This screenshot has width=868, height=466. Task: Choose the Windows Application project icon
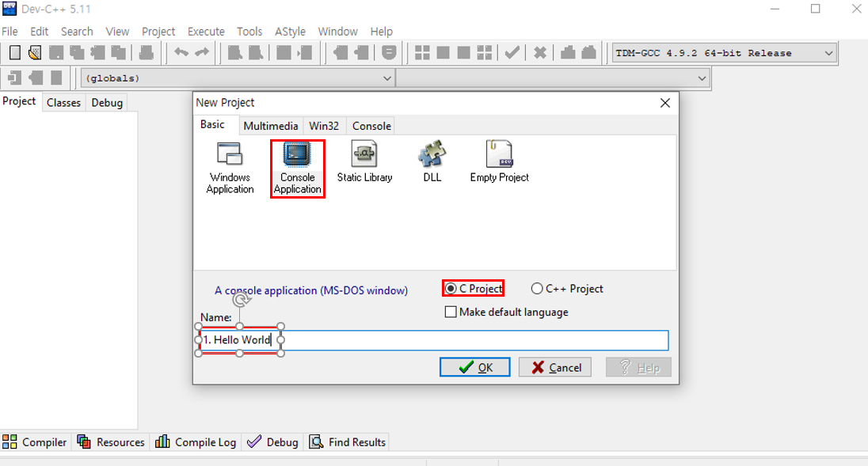tap(230, 168)
